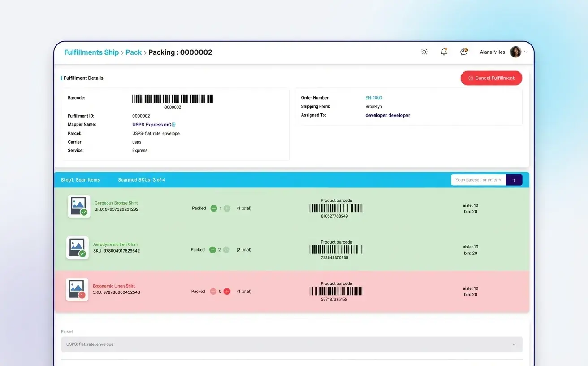Click the Cancel Fulfillment button

click(491, 78)
